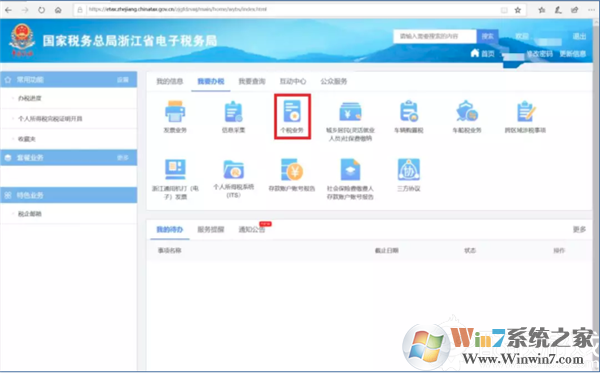Open 个人所得税完税证明开具 in sidebar
The width and height of the screenshot is (600, 373).
[x=50, y=119]
